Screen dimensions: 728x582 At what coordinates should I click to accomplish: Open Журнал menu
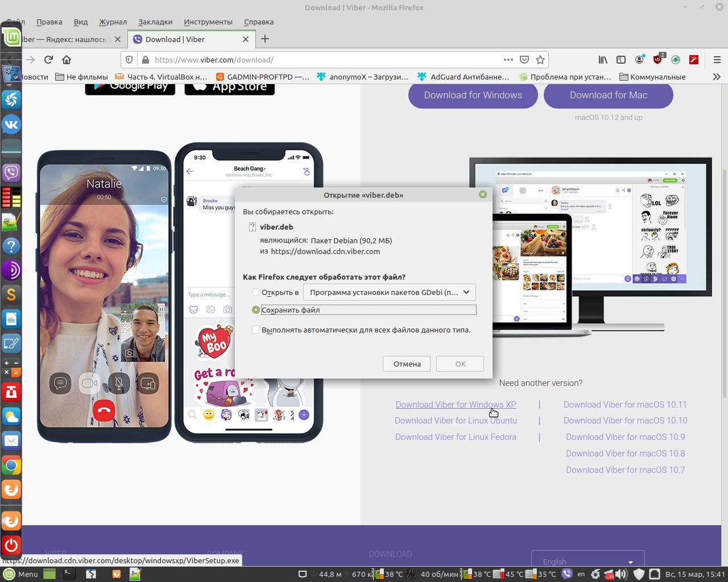click(x=113, y=22)
